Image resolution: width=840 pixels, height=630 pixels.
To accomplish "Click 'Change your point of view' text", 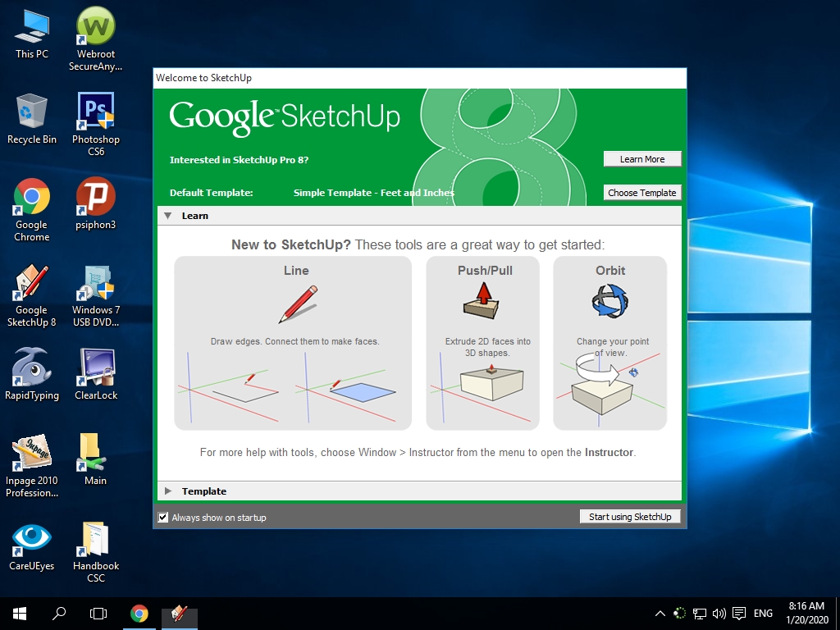I will point(612,347).
